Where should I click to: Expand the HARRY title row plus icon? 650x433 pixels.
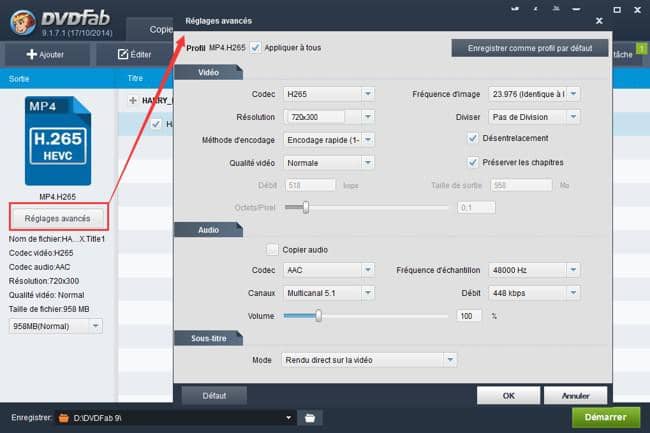click(133, 100)
